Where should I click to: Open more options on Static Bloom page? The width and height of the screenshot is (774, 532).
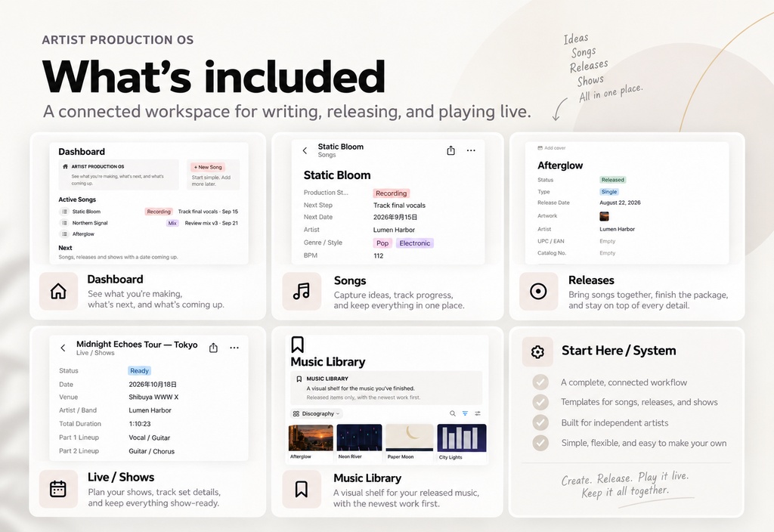[x=471, y=150]
